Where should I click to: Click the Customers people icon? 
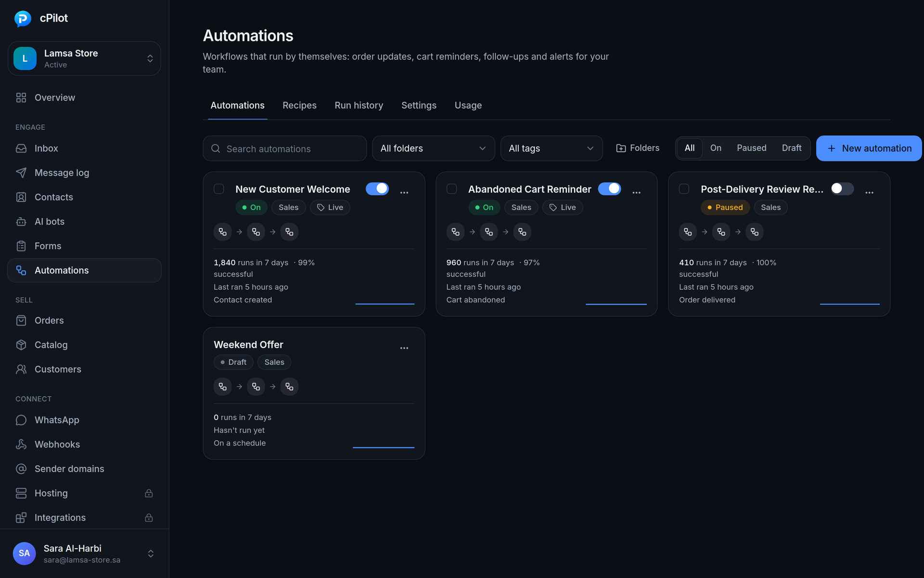(21, 369)
